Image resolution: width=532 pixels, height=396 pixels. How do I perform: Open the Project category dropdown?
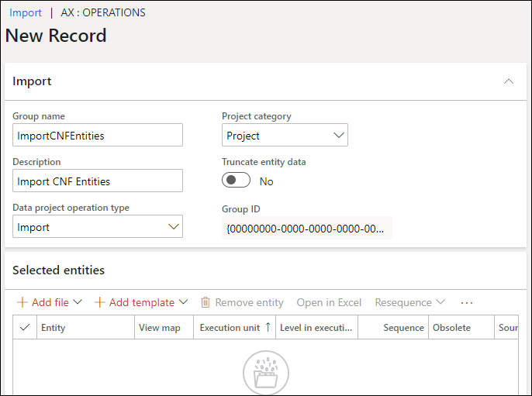(x=338, y=136)
